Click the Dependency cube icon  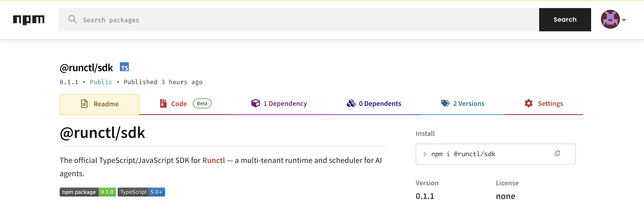click(x=255, y=103)
